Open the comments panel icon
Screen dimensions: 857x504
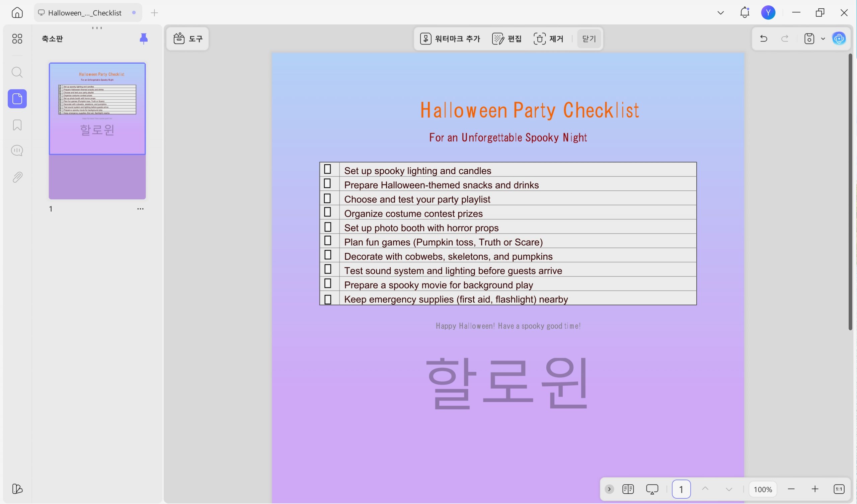17,151
